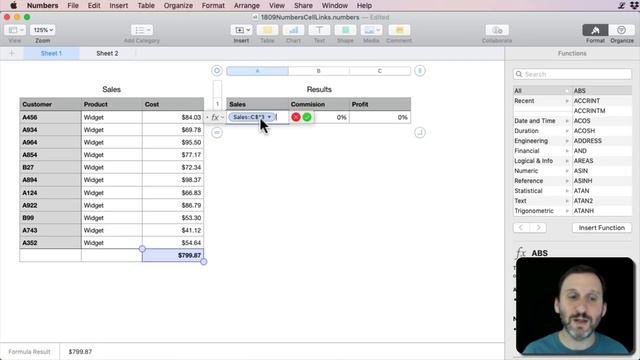Open the Apple menu
640x360 pixels.
coord(13,6)
